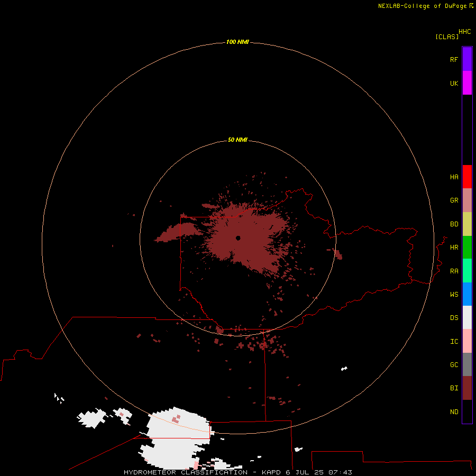Screen dimensions: 476x476
Task: Click the "KAPD" station identifier
Action: pos(271,472)
